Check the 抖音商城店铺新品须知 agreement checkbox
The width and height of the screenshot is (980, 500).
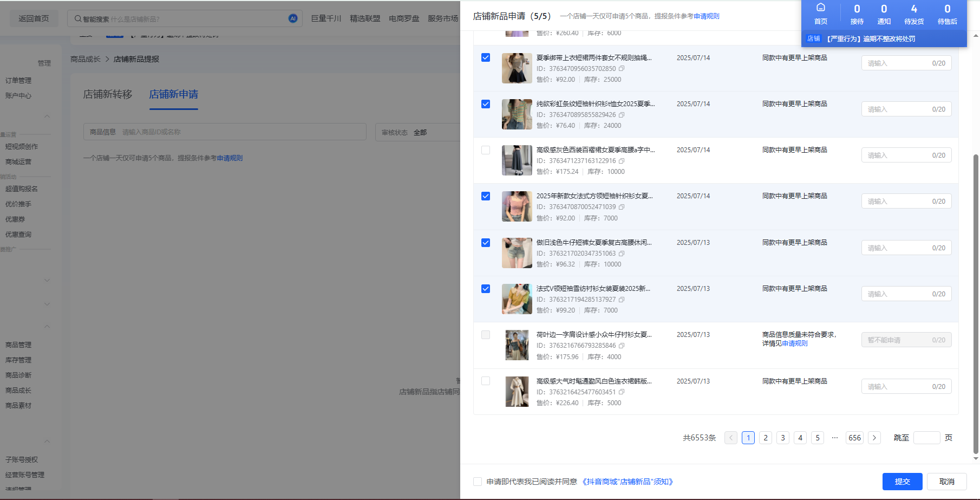[478, 482]
